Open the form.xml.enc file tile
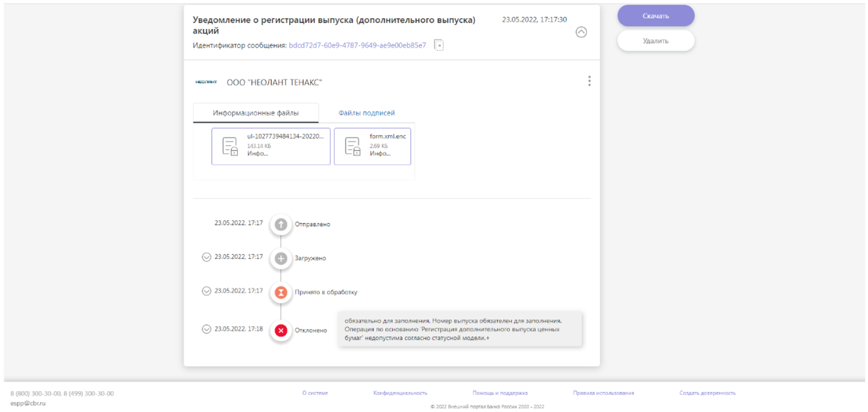Screen dimensions: 868x412 [372, 146]
